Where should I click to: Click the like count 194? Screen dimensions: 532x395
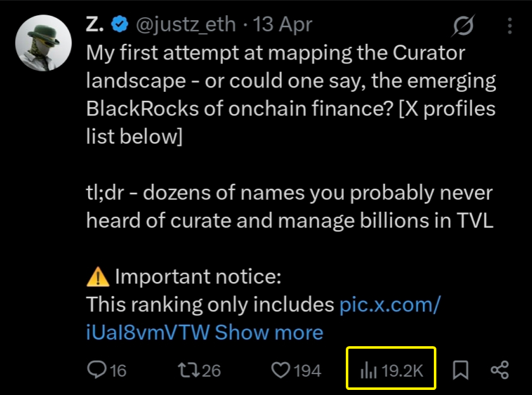coord(307,370)
